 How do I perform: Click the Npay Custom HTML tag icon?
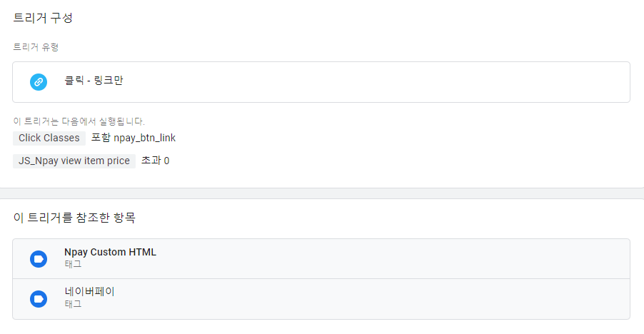39,259
